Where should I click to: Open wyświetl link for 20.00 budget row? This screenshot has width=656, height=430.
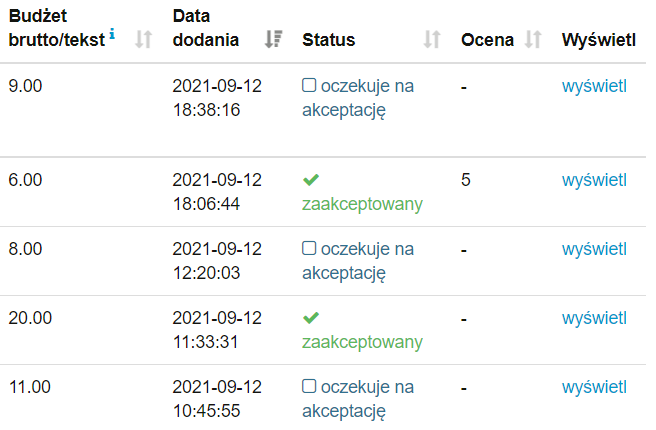pos(594,318)
